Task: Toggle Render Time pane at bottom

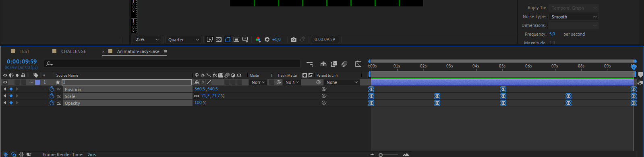Action: 29,154
